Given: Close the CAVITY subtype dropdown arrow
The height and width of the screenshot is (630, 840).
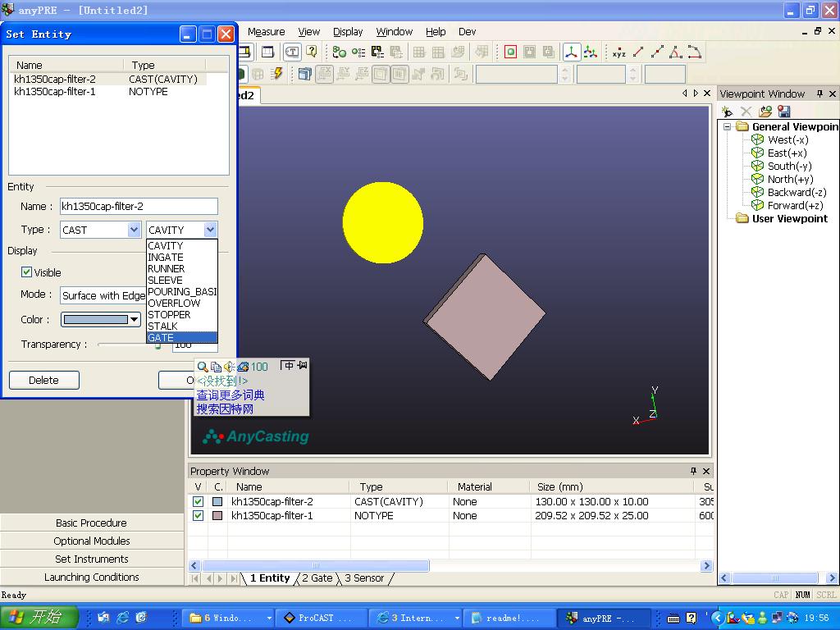Looking at the screenshot, I should [x=211, y=230].
